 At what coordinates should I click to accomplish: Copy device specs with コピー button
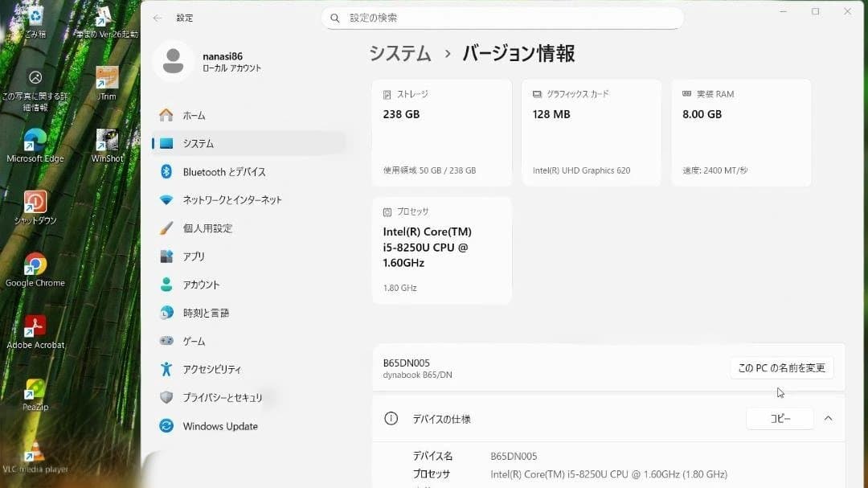779,418
